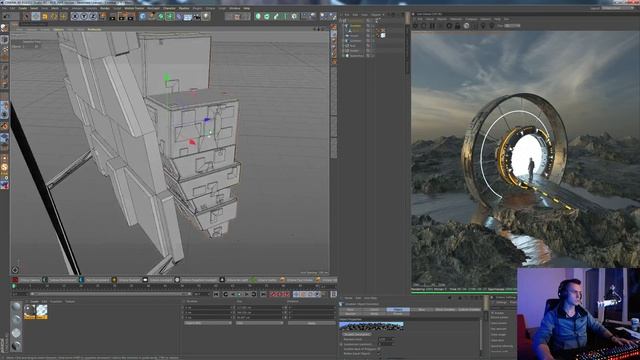Viewport: 640px width, 360px height.
Task: Open the Deformer objects icon
Action: coord(178,16)
